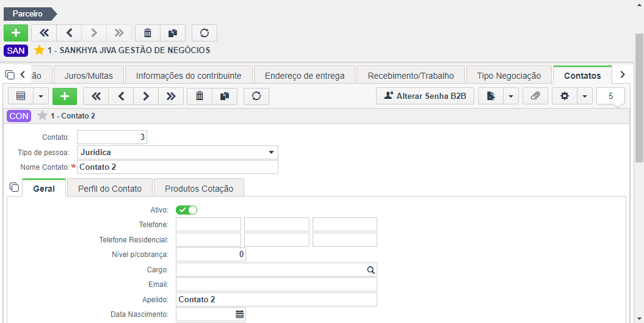Add a new Parceiro with green plus
This screenshot has width=644, height=323.
[16, 33]
